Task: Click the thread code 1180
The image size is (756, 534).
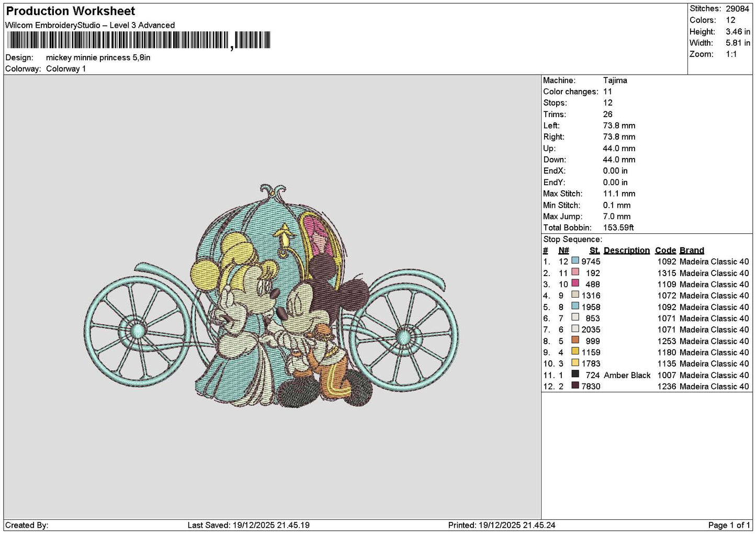Action: (x=667, y=353)
